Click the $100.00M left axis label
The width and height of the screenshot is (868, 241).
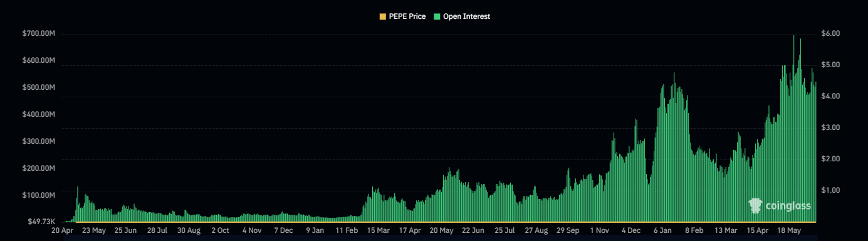click(x=38, y=195)
